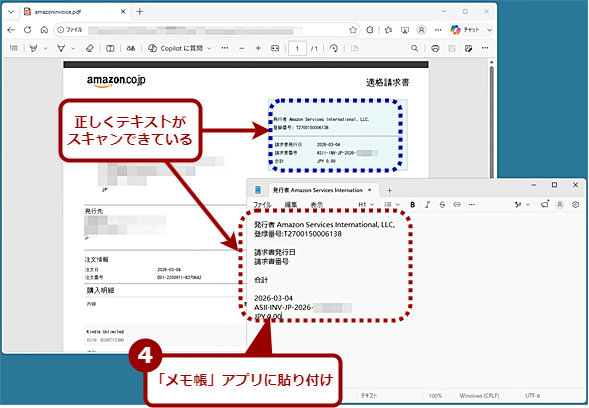
Task: Rotate the PDF page
Action: pos(334,48)
